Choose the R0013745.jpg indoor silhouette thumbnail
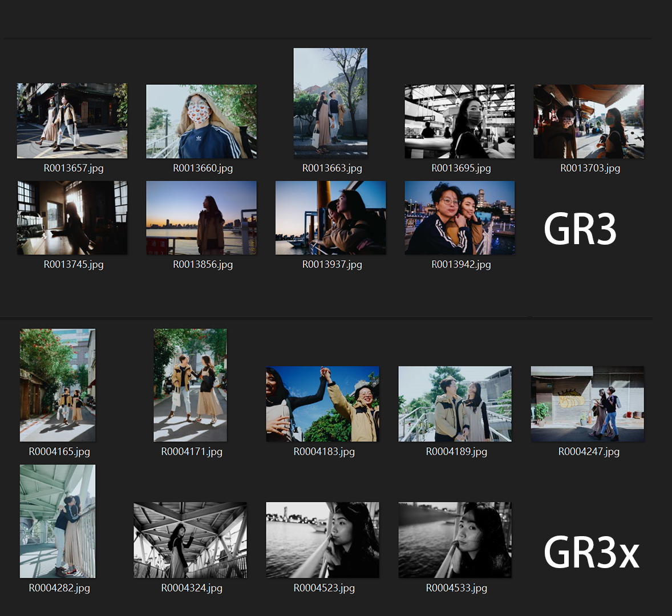 tap(72, 218)
